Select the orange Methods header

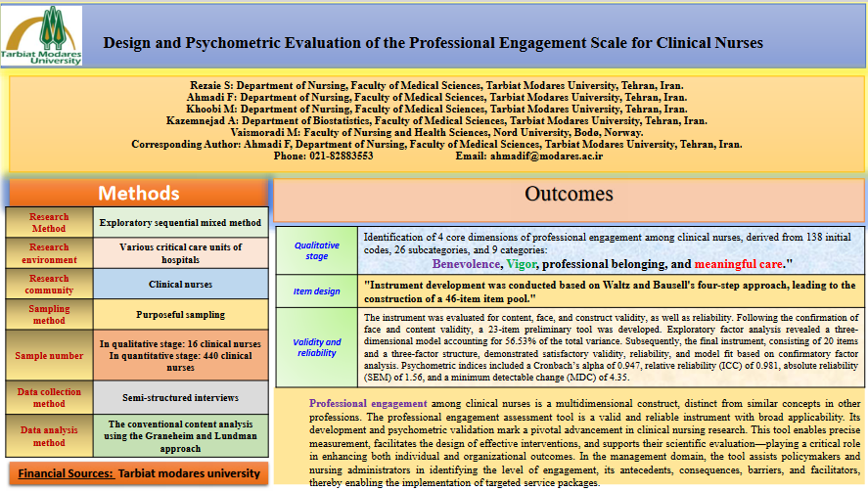pos(138,193)
